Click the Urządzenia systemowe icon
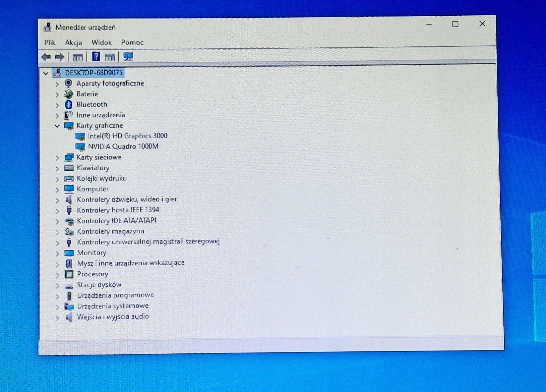This screenshot has height=392, width=546. 70,306
